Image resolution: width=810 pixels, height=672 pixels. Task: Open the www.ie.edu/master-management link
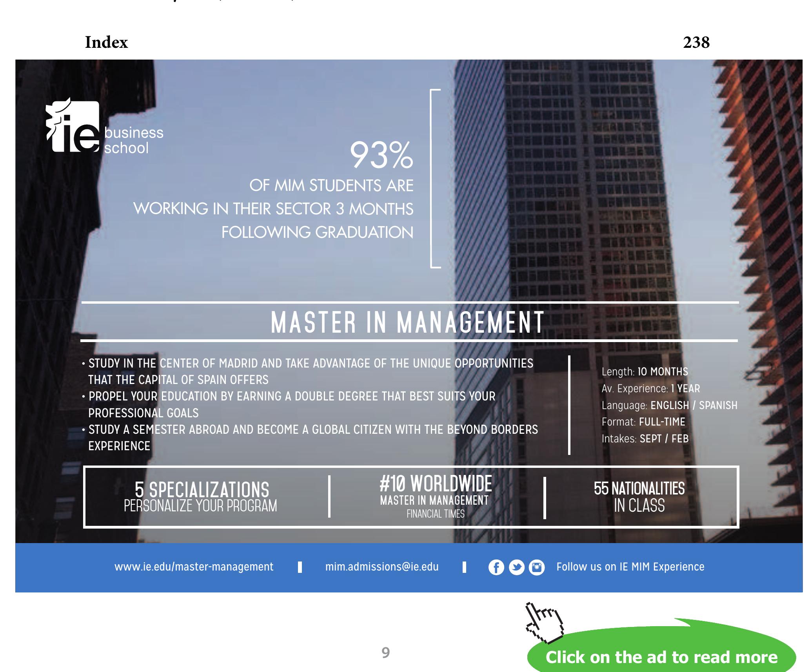pyautogui.click(x=194, y=567)
